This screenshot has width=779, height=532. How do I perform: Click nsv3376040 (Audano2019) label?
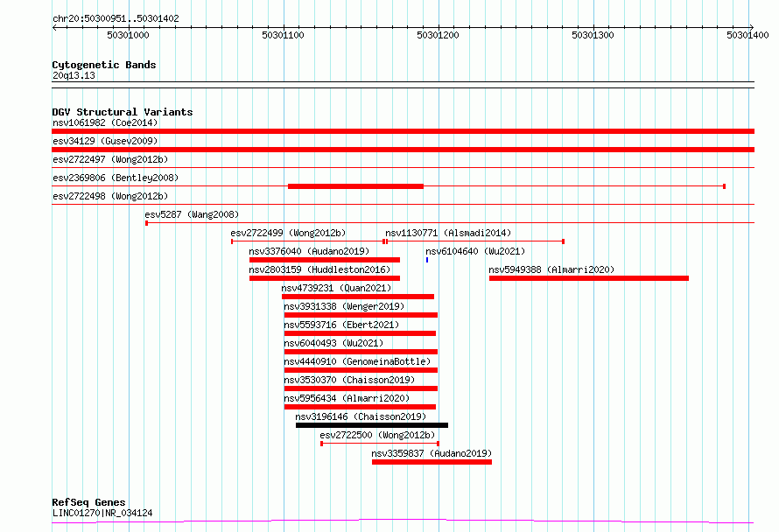tap(309, 251)
